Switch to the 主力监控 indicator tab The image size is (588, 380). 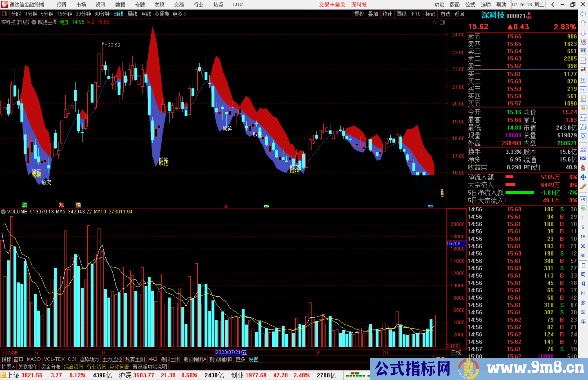[x=112, y=359]
